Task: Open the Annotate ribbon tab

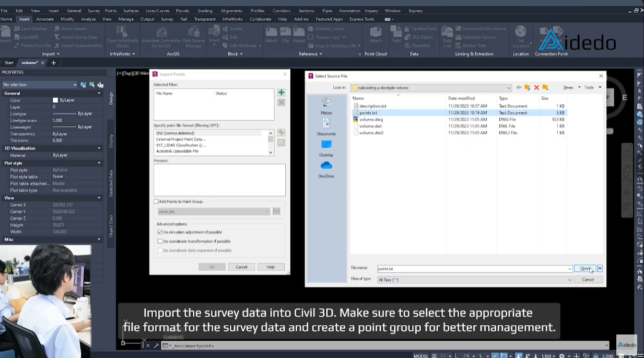Action: pos(45,19)
